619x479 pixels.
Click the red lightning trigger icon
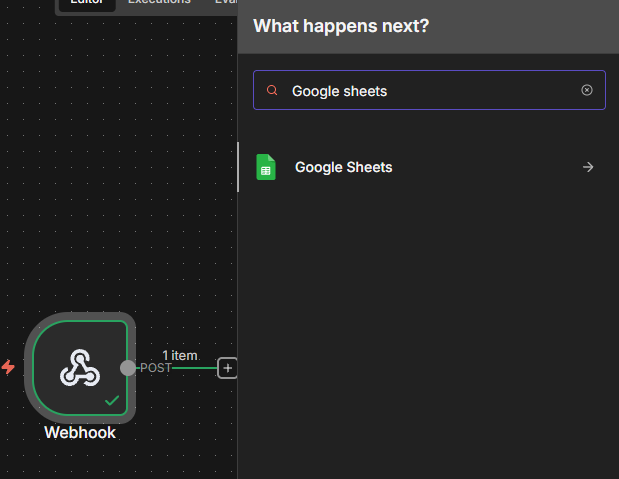tap(9, 367)
